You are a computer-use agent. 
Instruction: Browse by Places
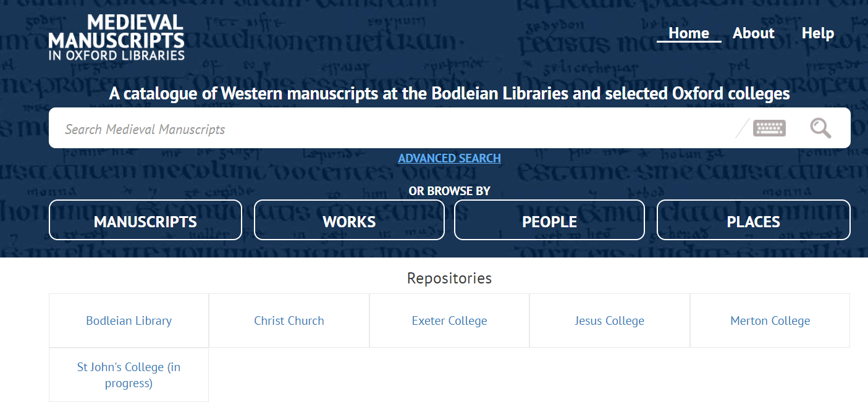(x=753, y=220)
